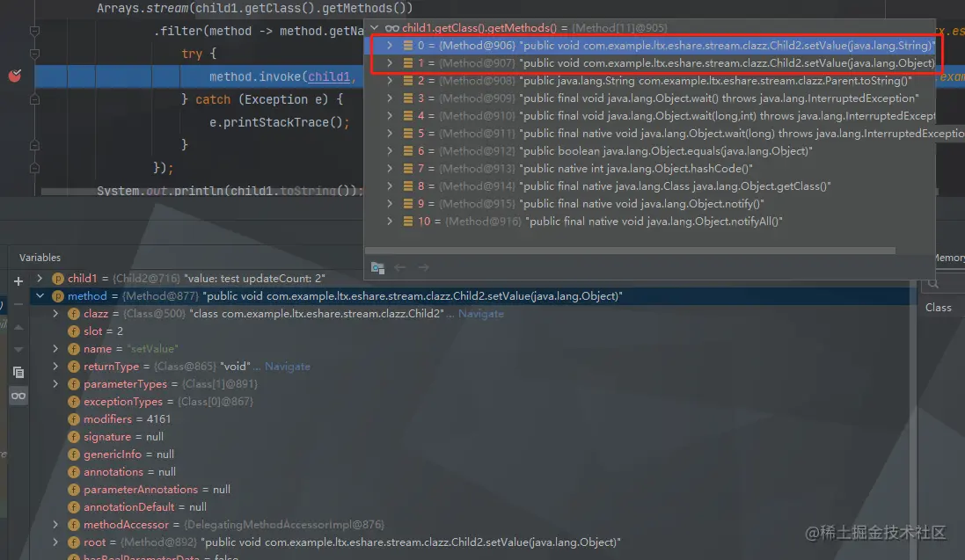
Task: Toggle the show watches glasses icon
Action: (18, 396)
